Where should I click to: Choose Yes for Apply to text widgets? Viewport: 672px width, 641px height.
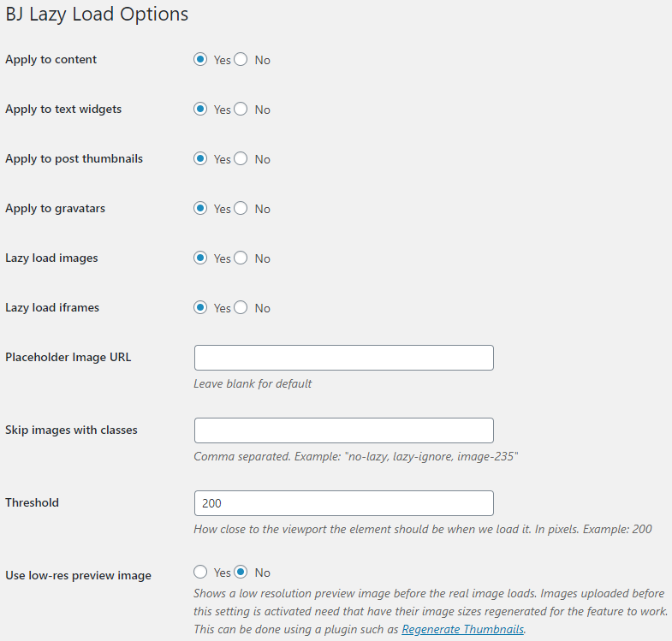pos(201,110)
